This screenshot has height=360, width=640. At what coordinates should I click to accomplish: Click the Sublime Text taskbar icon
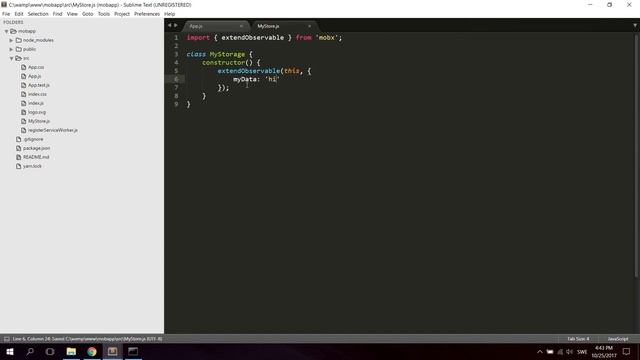(x=112, y=351)
